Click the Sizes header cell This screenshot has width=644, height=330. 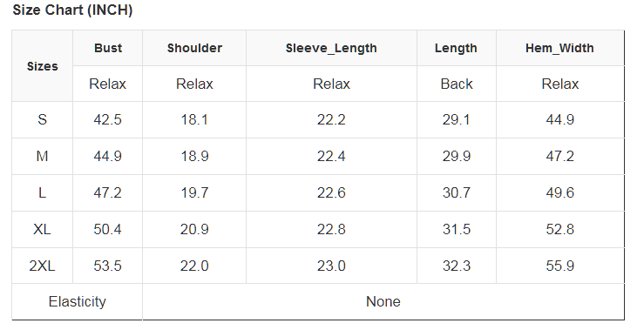click(x=43, y=66)
